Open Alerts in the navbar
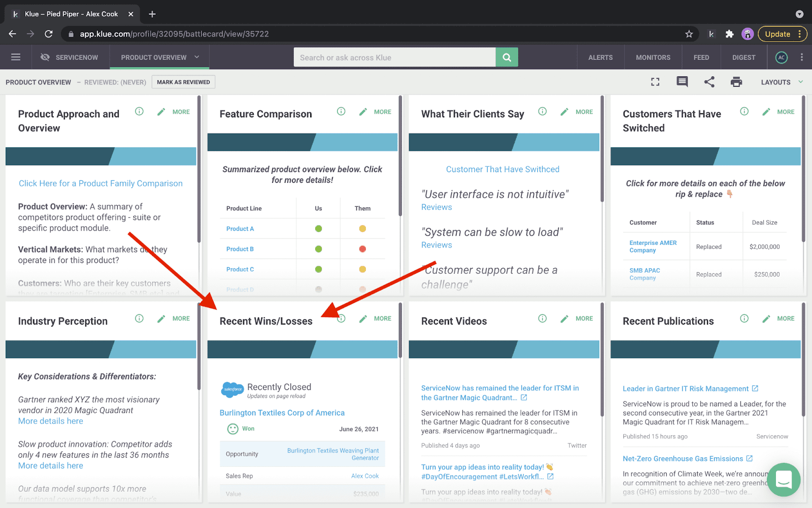Image resolution: width=812 pixels, height=508 pixels. (600, 57)
